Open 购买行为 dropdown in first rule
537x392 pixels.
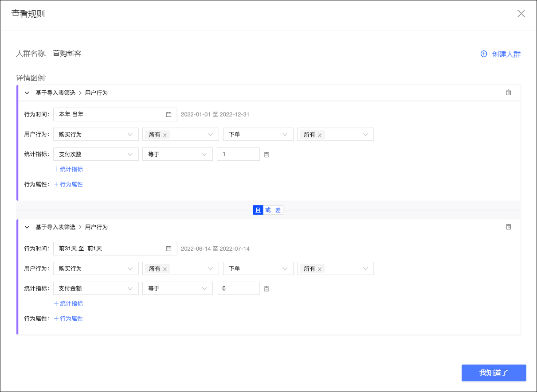[96, 134]
